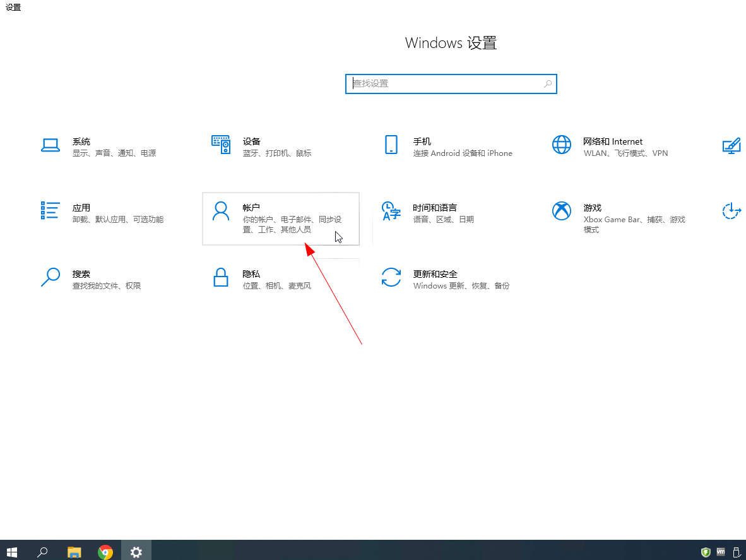Open taskbar search magnifier
This screenshot has width=746, height=560.
coord(42,552)
